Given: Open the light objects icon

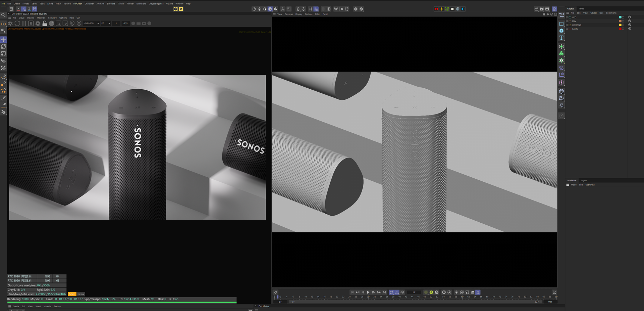Looking at the screenshot, I should 561,105.
